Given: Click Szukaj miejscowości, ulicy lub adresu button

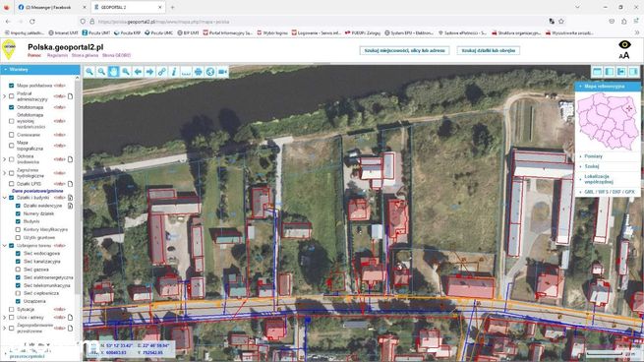Looking at the screenshot, I should pos(404,50).
